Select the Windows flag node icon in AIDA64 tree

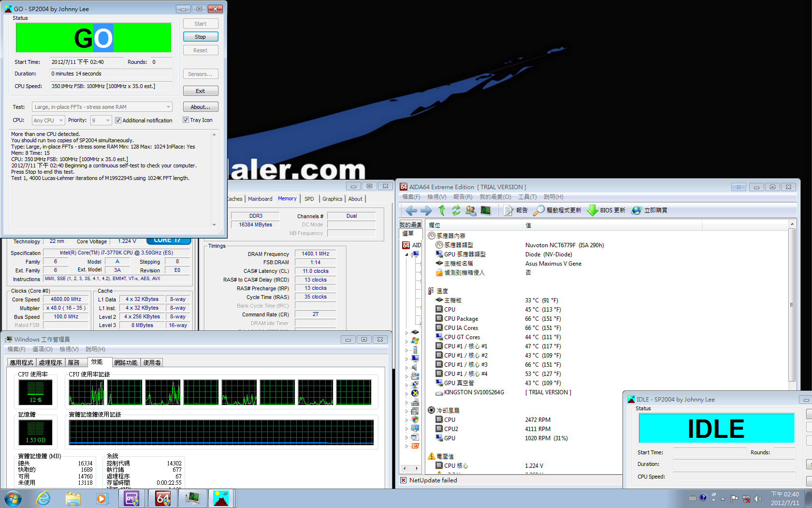(x=415, y=341)
